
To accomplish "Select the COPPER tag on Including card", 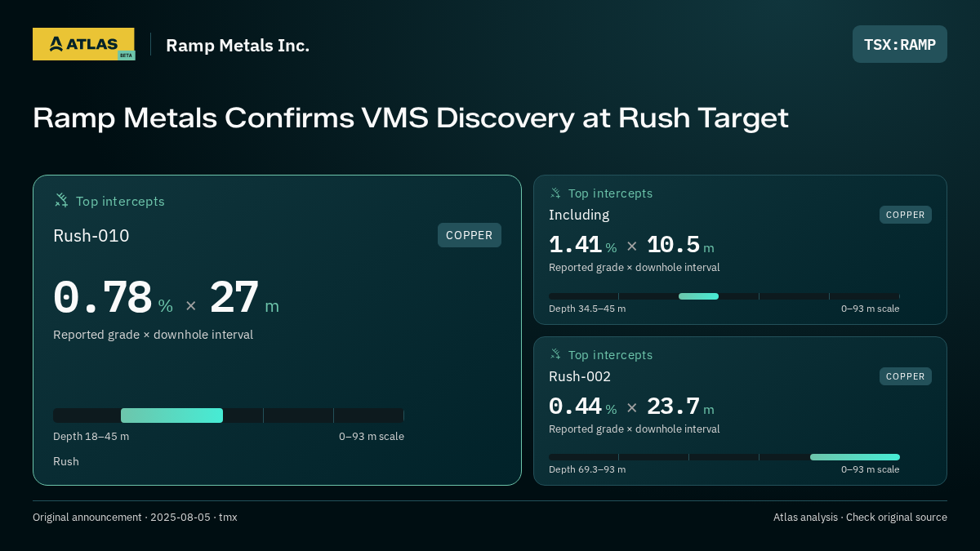I will tap(906, 215).
